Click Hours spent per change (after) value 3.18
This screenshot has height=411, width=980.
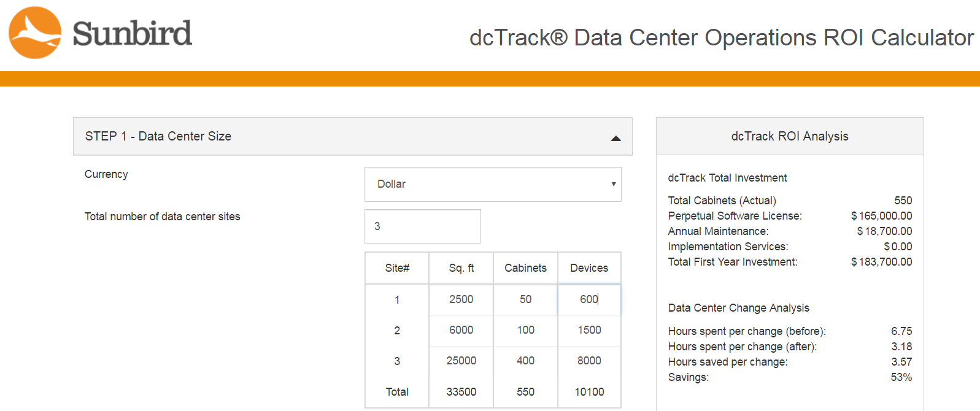901,347
